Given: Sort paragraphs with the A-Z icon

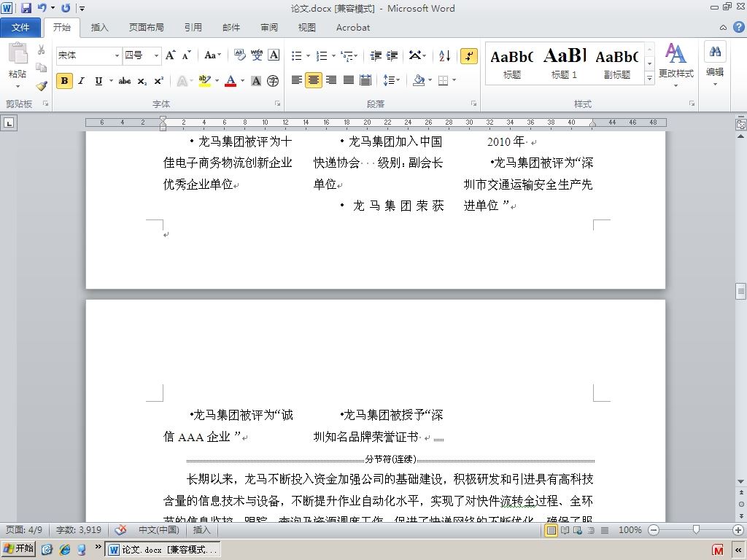Looking at the screenshot, I should (444, 55).
